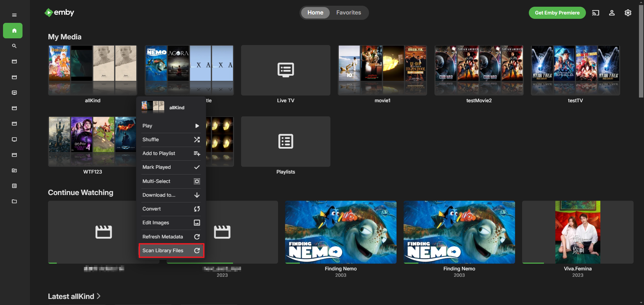Click the Viva.Femina title text
Screen dimensions: 644x305
click(578, 269)
